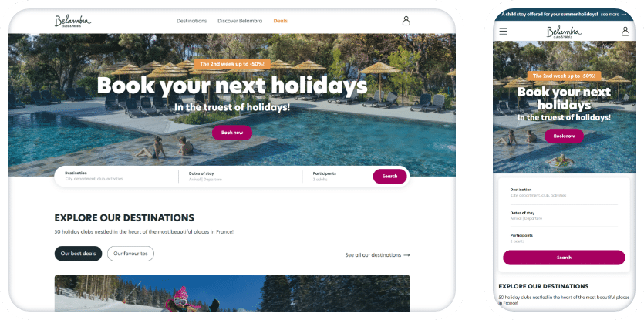The image size is (644, 320).
Task: Open the mobile Participants selector
Action: pos(564,238)
